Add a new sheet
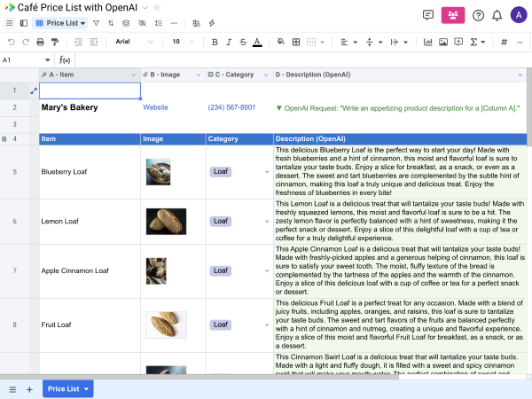532x399 pixels. pyautogui.click(x=29, y=389)
